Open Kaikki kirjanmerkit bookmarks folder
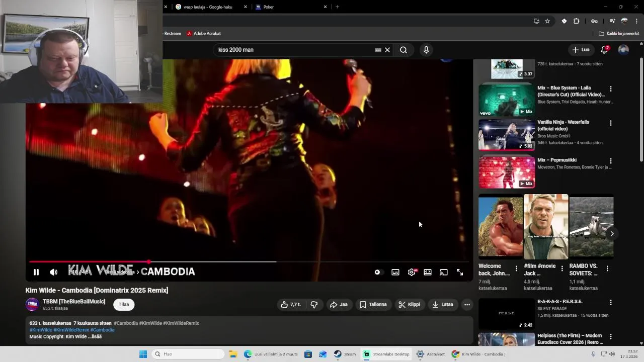The image size is (644, 362). point(619,34)
